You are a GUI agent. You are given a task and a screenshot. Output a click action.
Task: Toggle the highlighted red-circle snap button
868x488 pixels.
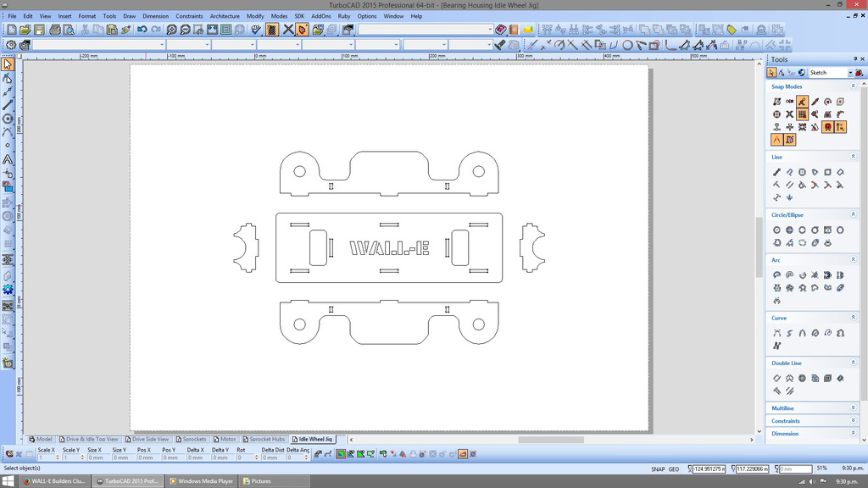click(x=827, y=127)
